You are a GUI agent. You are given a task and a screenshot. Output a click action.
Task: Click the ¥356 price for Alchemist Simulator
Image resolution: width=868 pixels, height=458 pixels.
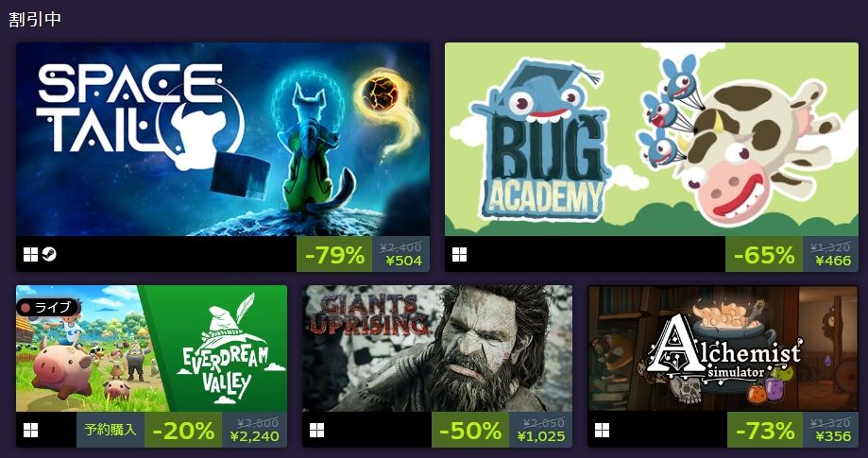click(x=833, y=436)
